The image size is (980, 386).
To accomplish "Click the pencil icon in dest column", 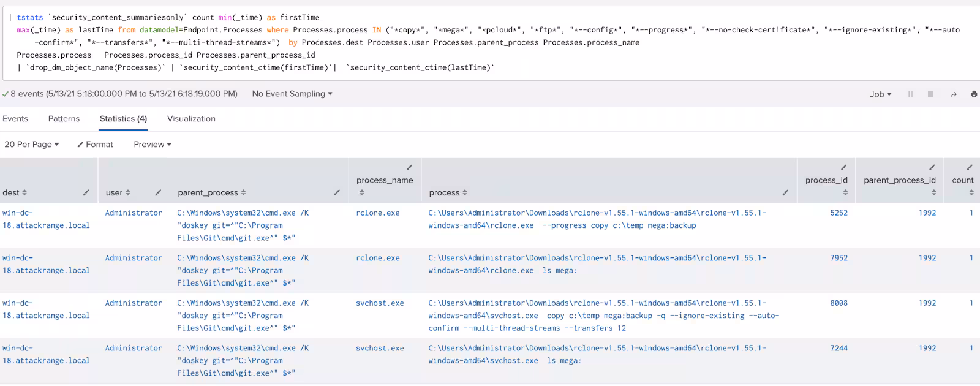I will [x=86, y=192].
